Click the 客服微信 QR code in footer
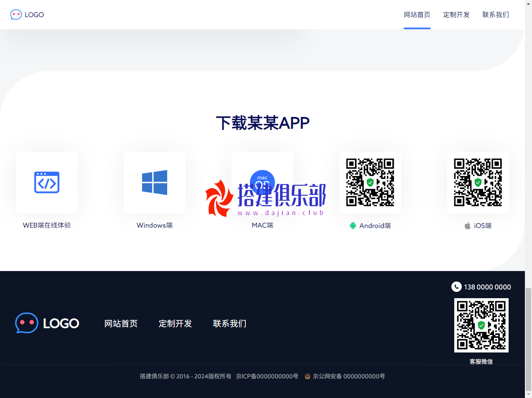This screenshot has height=398, width=532. 481,325
